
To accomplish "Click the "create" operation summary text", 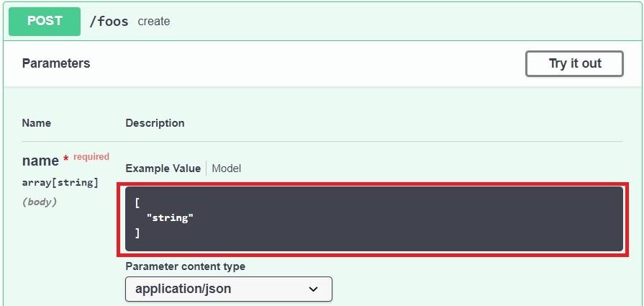I will 154,22.
